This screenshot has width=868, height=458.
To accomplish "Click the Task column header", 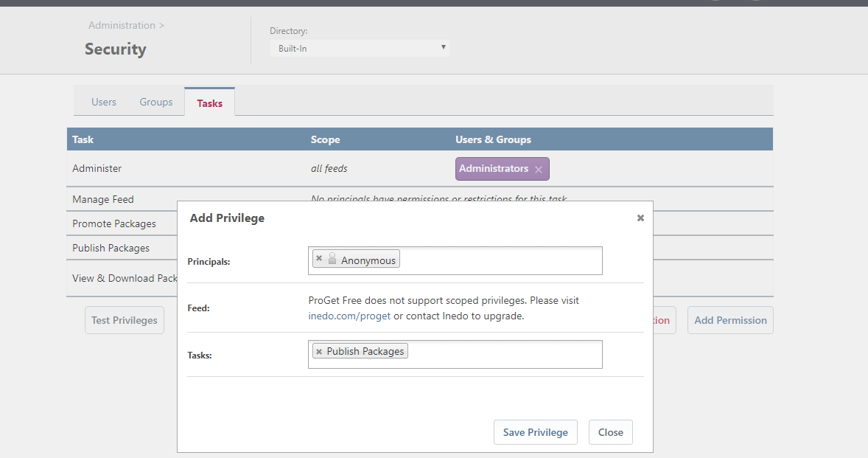I will 83,139.
